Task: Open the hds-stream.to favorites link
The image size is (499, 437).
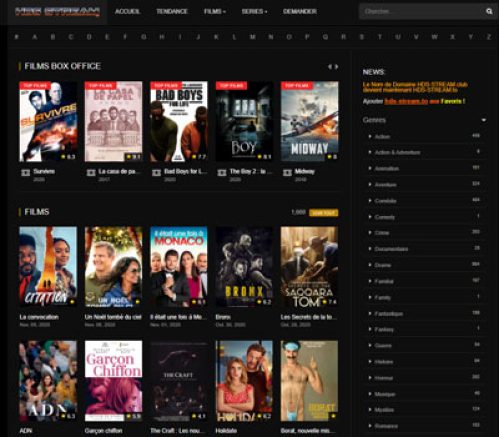Action: click(406, 101)
